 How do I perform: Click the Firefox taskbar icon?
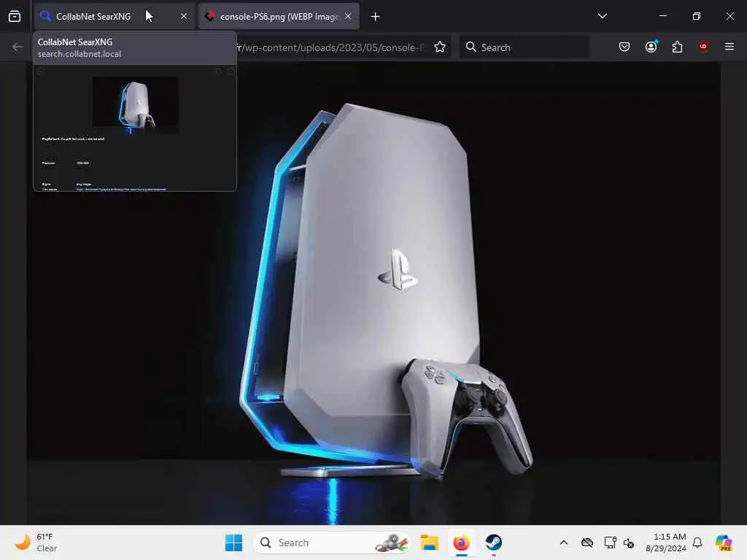461,542
